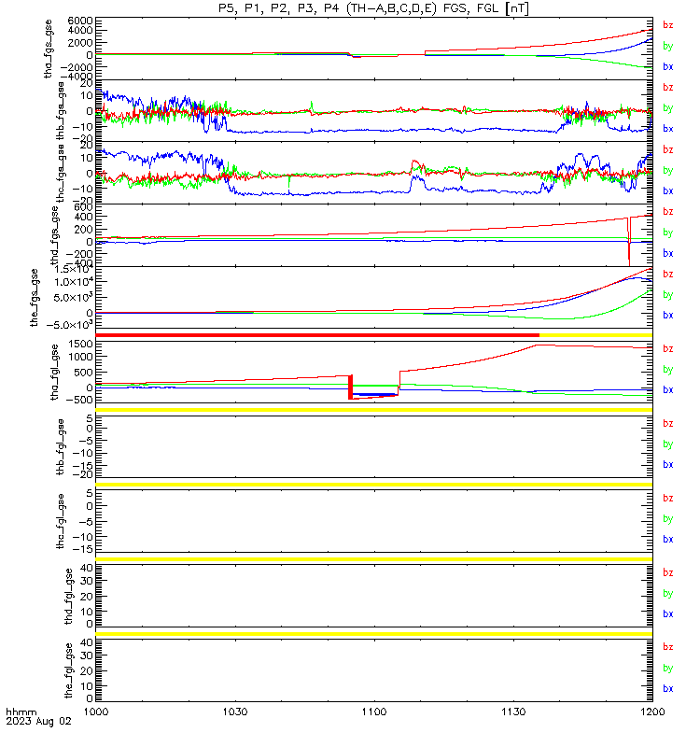700x747 pixels.
Task: Click the bx legend label of the_fgl_gse panel
Action: pos(668,689)
